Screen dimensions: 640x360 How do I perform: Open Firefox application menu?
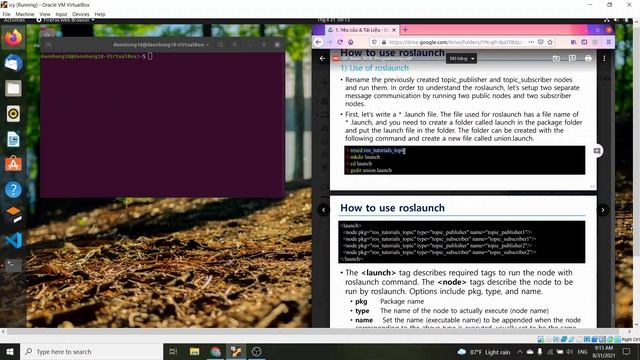pos(608,42)
